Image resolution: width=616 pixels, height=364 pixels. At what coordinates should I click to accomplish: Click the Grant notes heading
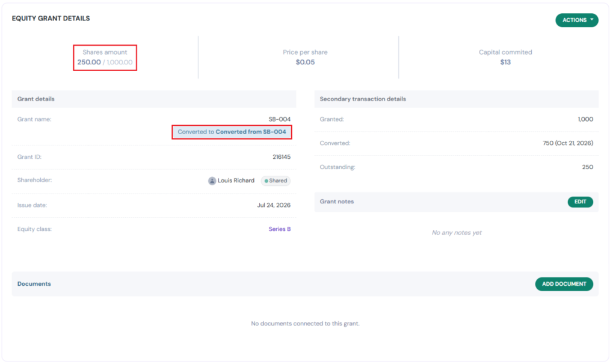[337, 202]
